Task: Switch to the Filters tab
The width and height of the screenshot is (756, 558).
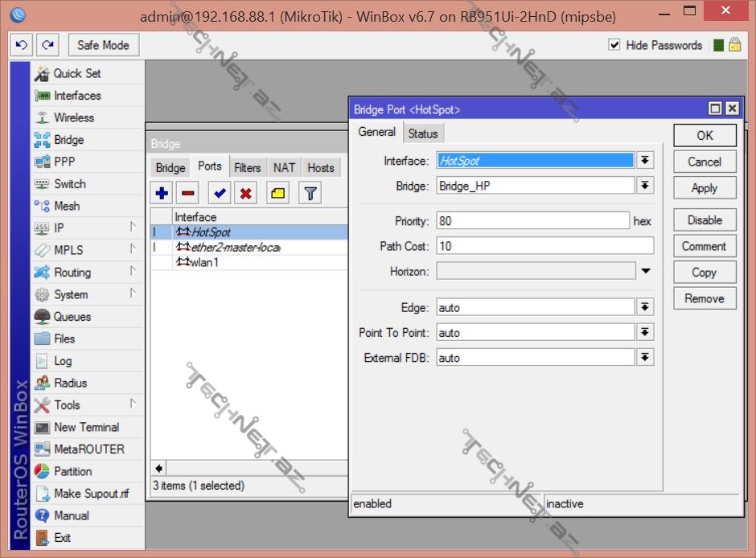Action: (x=247, y=167)
